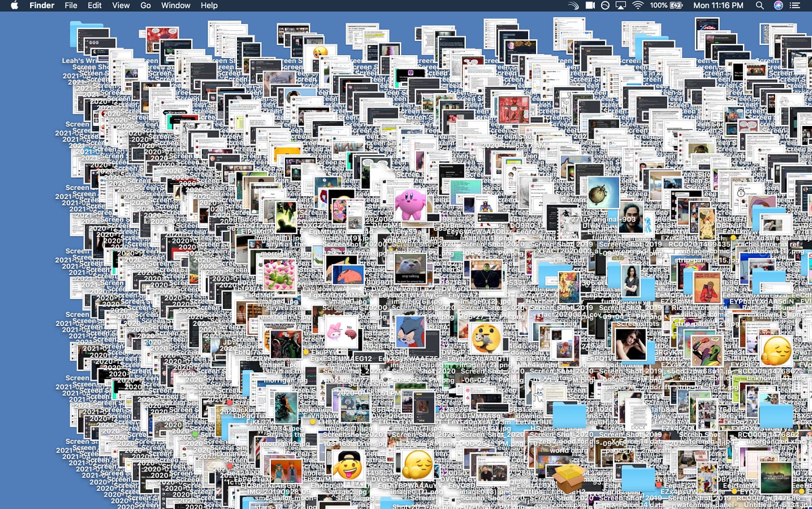Open the Help menu
This screenshot has height=509, width=812.
tap(209, 6)
